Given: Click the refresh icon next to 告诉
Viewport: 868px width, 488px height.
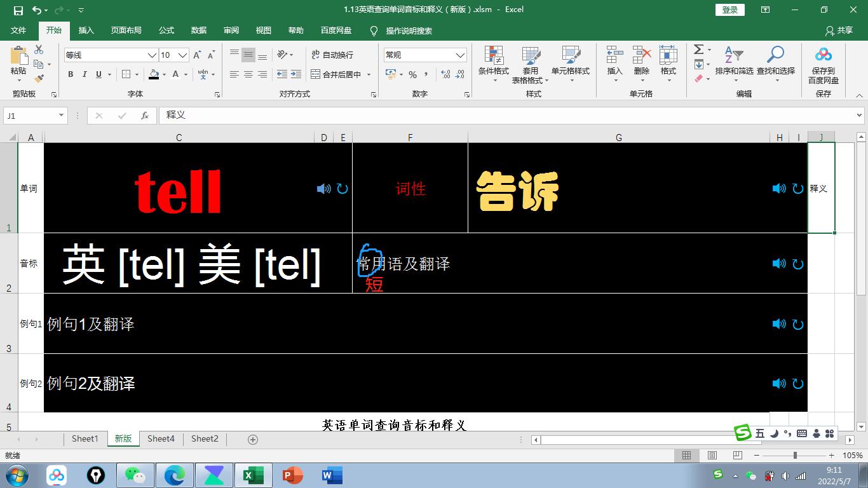Looking at the screenshot, I should (x=797, y=189).
